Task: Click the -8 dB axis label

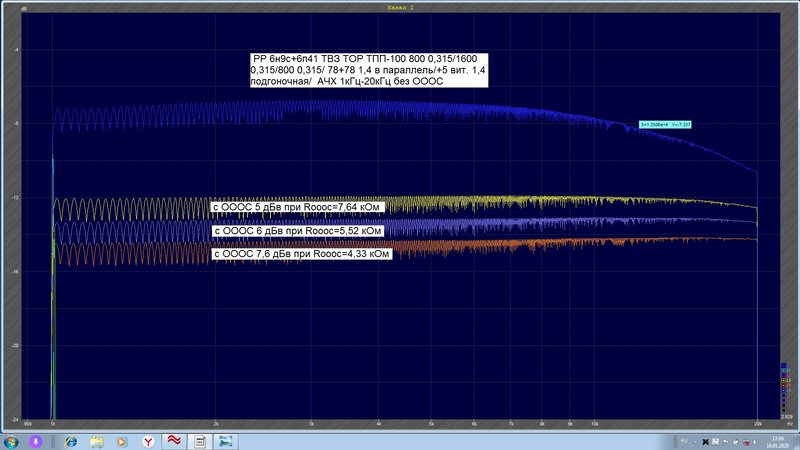Action: click(16, 124)
